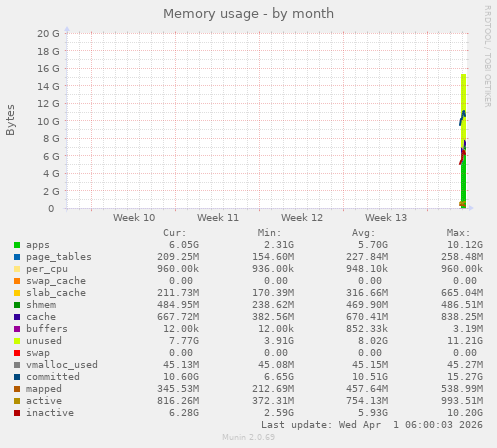Viewport: 497px width, 448px height.
Task: Click the slab_cache legend swatch
Action: coord(17,293)
